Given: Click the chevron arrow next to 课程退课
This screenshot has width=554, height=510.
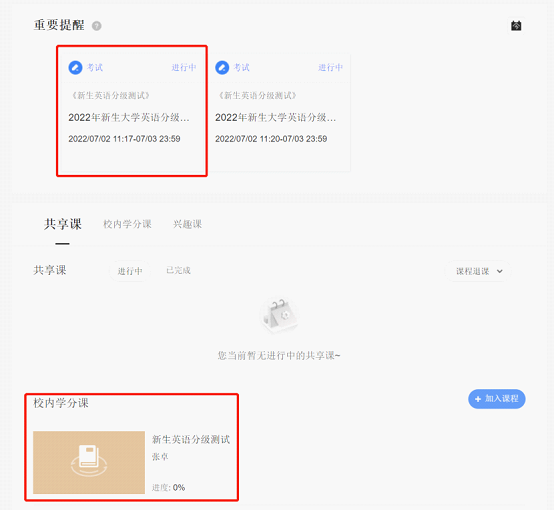Looking at the screenshot, I should point(500,271).
